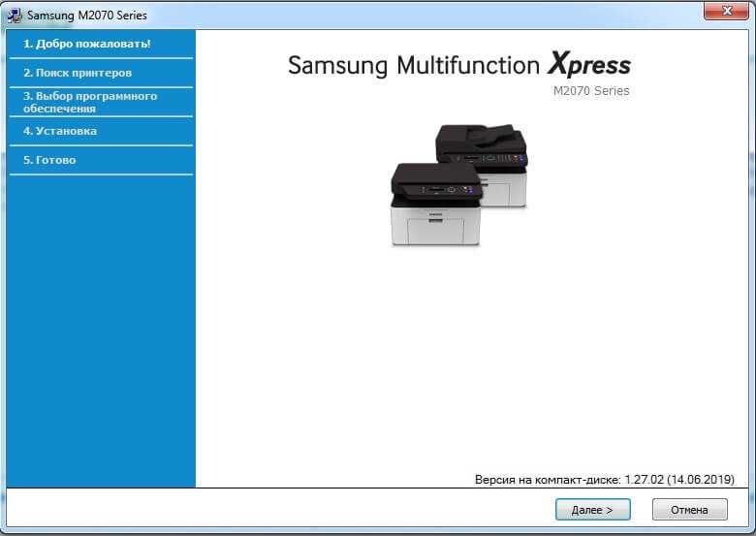The image size is (756, 536).
Task: Click the Далее > button
Action: coord(592,510)
